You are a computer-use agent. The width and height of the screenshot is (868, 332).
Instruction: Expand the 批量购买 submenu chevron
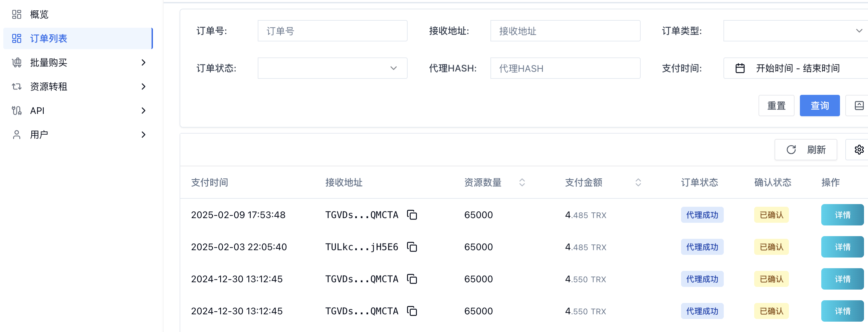click(144, 63)
